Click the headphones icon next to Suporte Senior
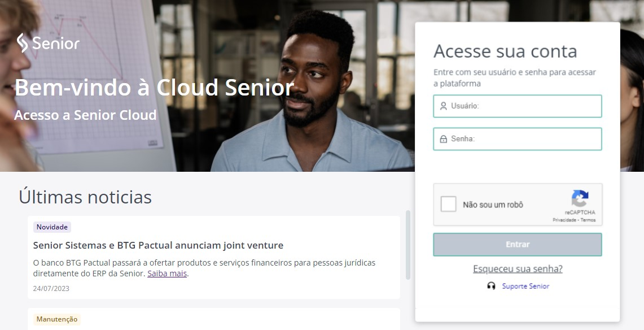This screenshot has width=644, height=330. [490, 286]
